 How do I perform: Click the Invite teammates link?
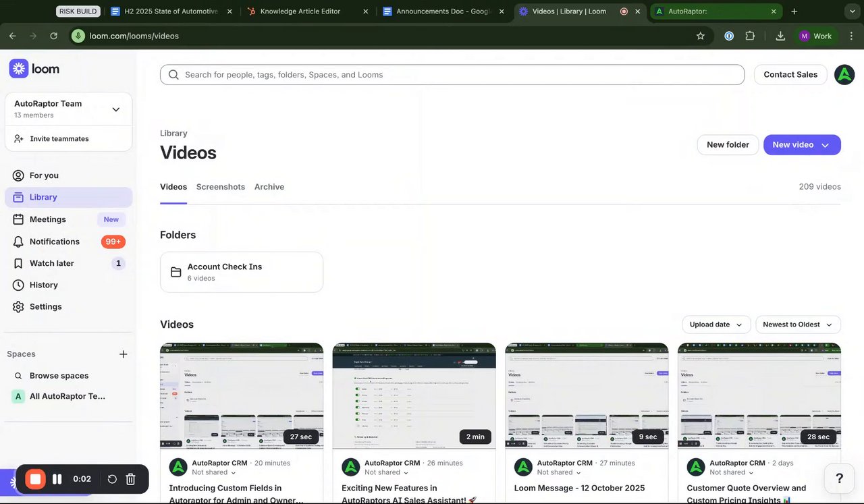[59, 138]
